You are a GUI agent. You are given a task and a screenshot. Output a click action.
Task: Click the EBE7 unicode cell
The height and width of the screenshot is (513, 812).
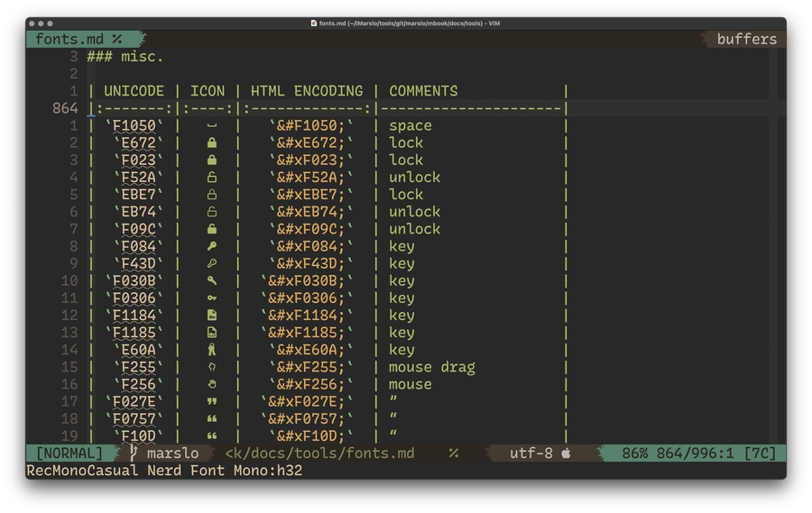(x=138, y=195)
